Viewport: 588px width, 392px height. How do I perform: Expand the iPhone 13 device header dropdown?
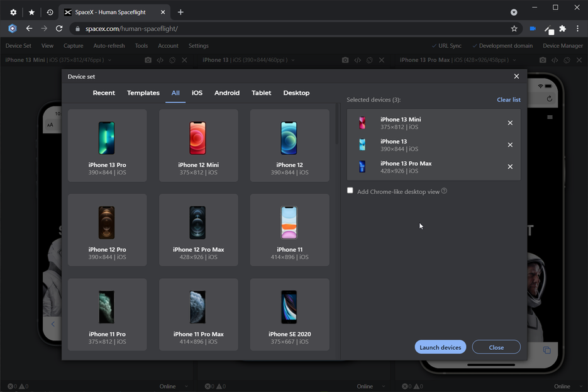pos(293,60)
